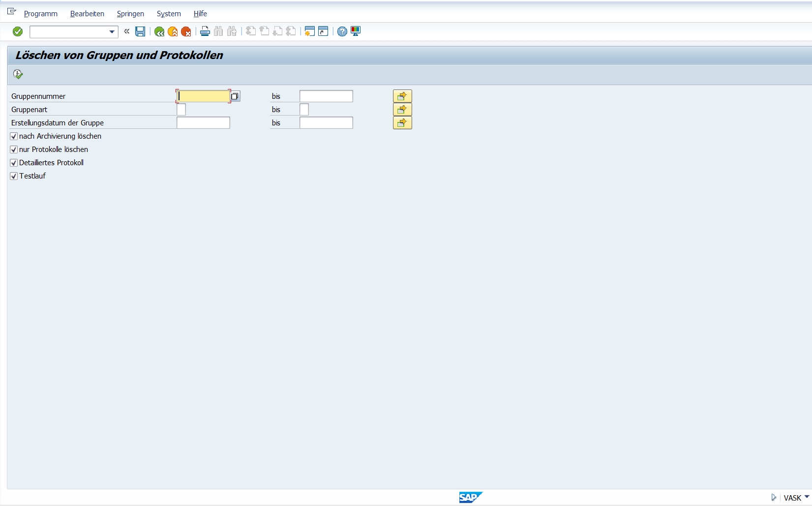Open multiple selection for Gruppenart

[402, 109]
